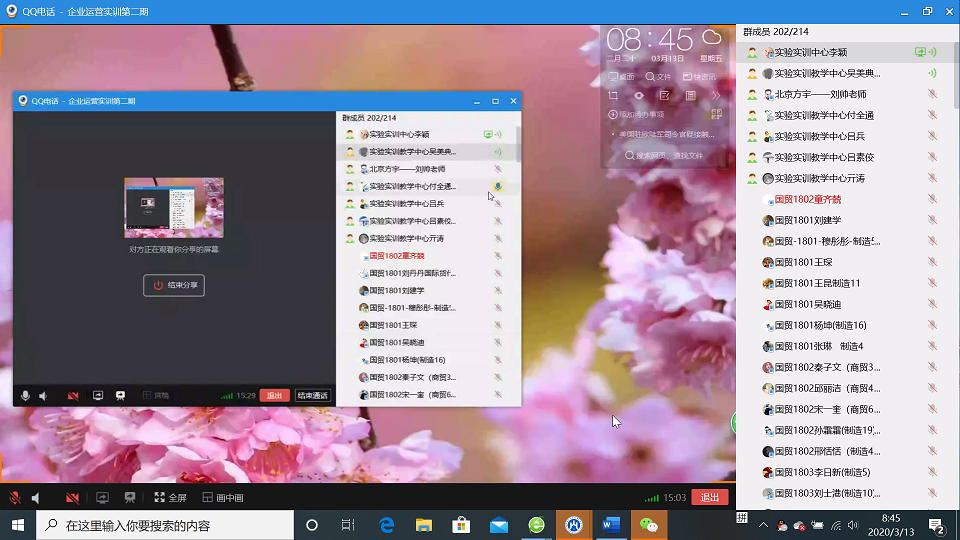Switch to 全屏 mode in the call bar
This screenshot has width=960, height=540.
pos(170,497)
